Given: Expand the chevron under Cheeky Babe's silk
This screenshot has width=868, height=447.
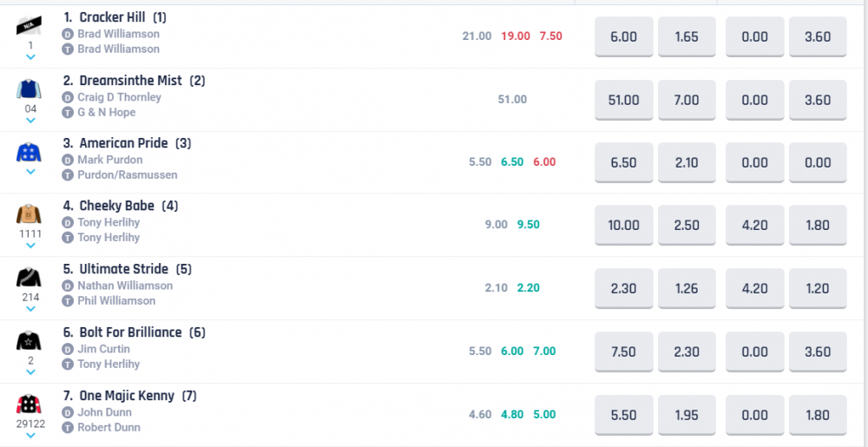Looking at the screenshot, I should [30, 247].
